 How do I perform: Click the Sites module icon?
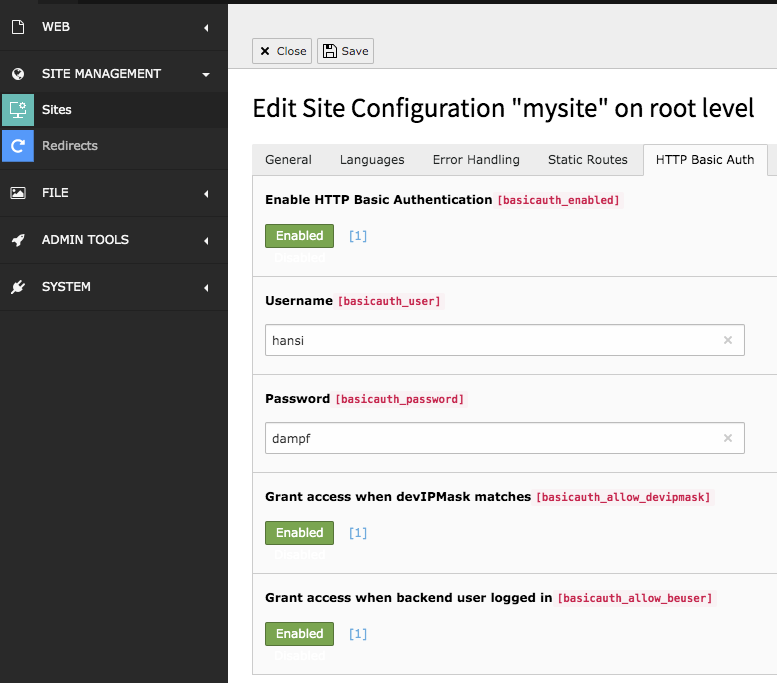point(17,110)
